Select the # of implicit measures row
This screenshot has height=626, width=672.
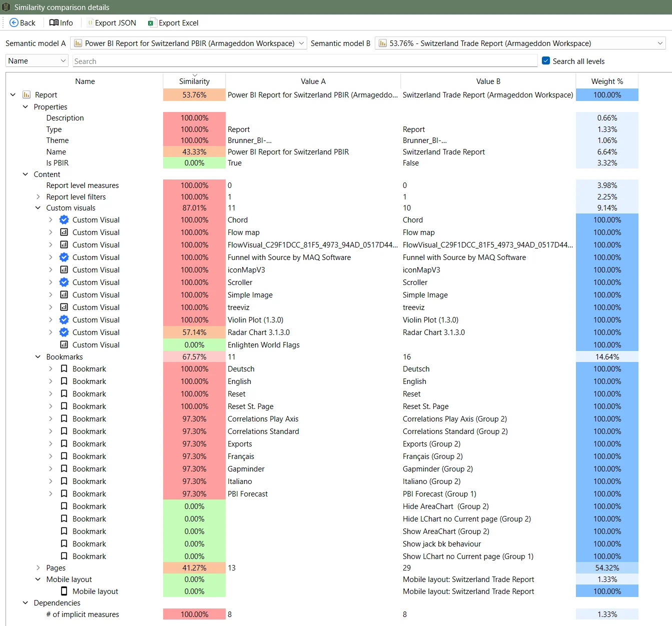tap(322, 614)
